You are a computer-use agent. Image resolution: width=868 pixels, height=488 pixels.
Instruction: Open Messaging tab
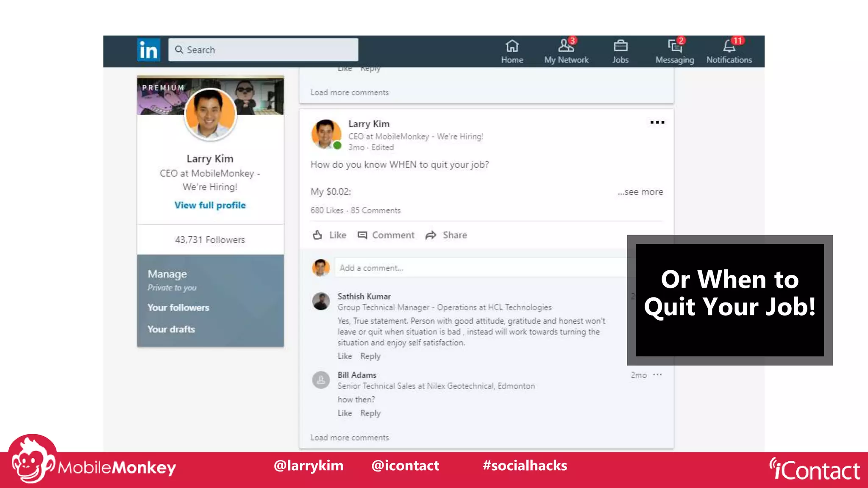click(675, 51)
